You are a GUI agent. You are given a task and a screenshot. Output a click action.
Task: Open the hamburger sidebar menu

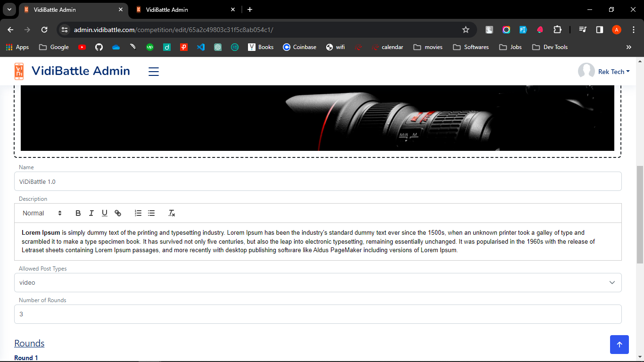(x=154, y=72)
